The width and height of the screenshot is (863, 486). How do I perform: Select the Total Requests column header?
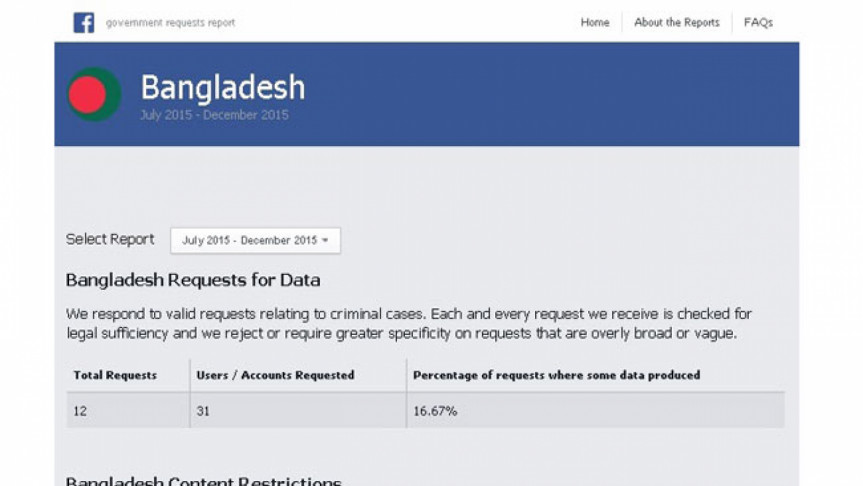pos(115,375)
